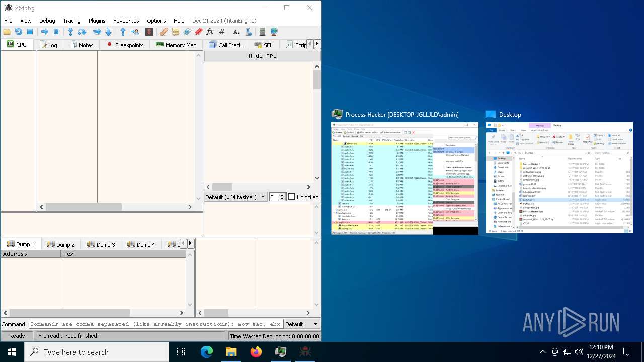Click the registers pane vertical scrollbar
The height and width of the screenshot is (362, 644).
coord(317,122)
